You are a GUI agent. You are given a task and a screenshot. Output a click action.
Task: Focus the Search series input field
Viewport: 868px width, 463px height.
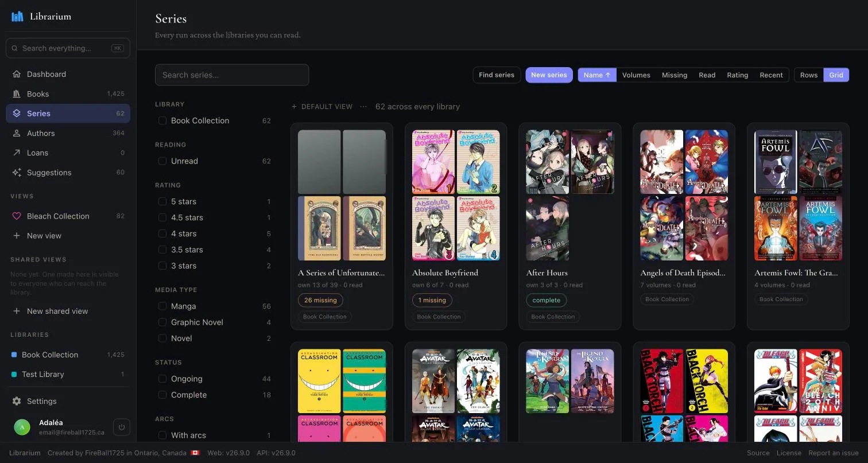tap(232, 75)
